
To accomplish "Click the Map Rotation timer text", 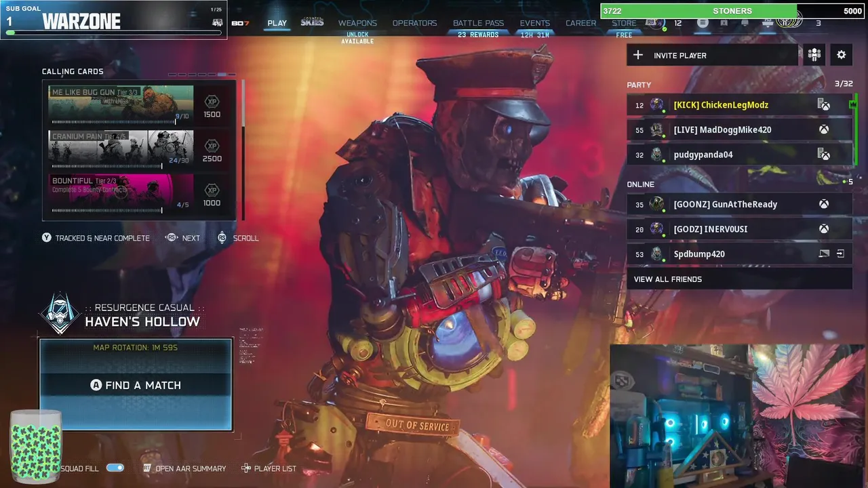I will [x=136, y=348].
